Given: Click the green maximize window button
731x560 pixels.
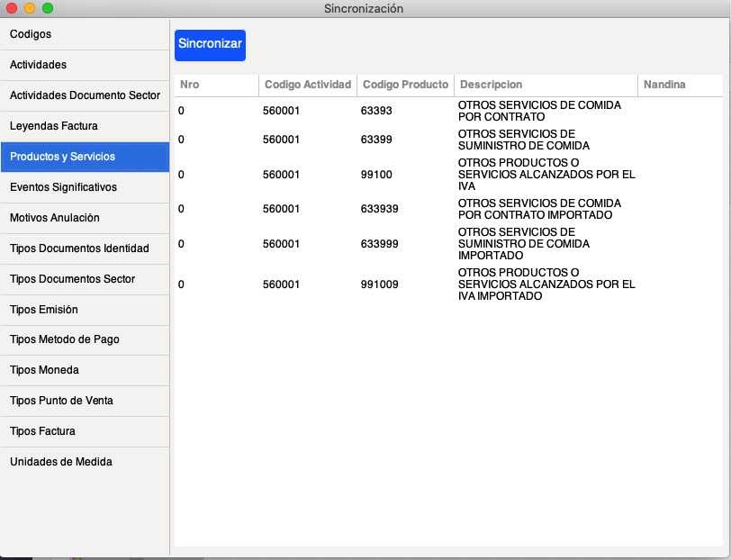Looking at the screenshot, I should tap(48, 8).
